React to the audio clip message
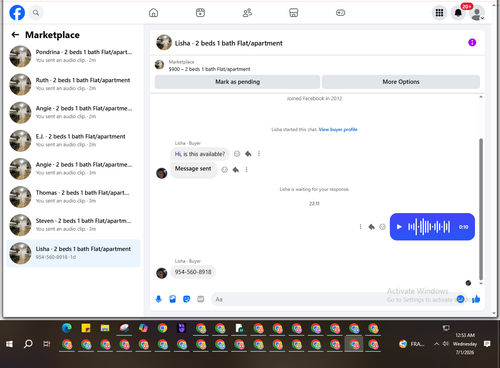This screenshot has height=368, width=500. pos(383,227)
